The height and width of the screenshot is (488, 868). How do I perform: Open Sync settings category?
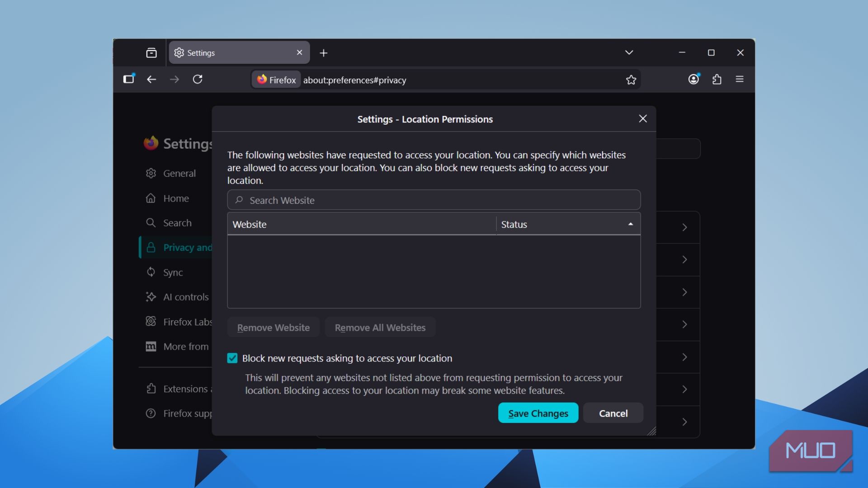(x=175, y=272)
